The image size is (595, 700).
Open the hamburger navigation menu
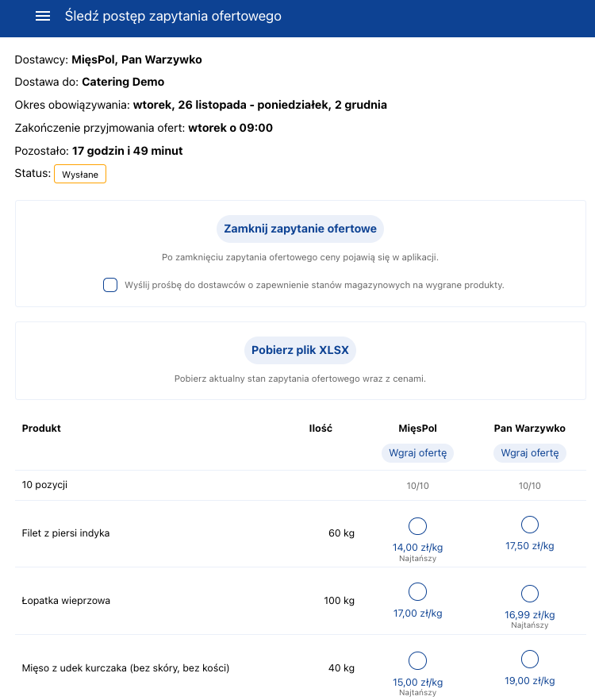click(x=43, y=16)
